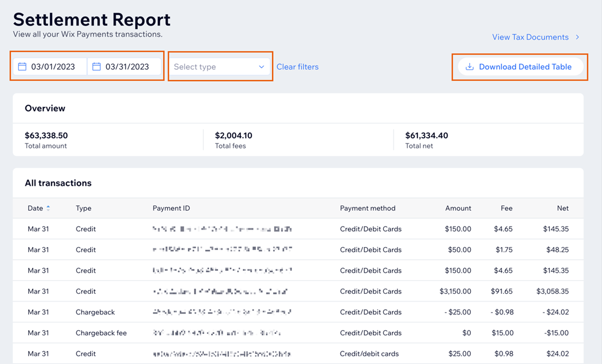Click the Credit type in the $50.00 row

click(86, 250)
